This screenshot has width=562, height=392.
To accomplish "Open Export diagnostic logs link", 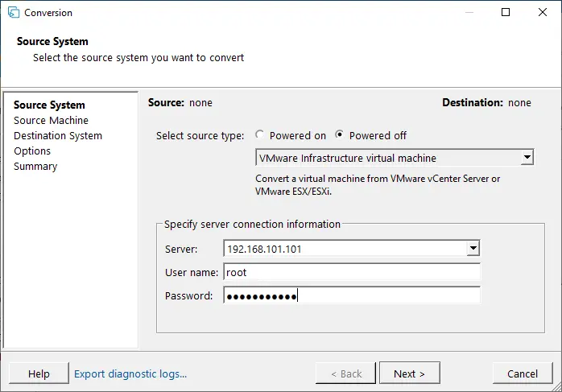I will [x=130, y=373].
